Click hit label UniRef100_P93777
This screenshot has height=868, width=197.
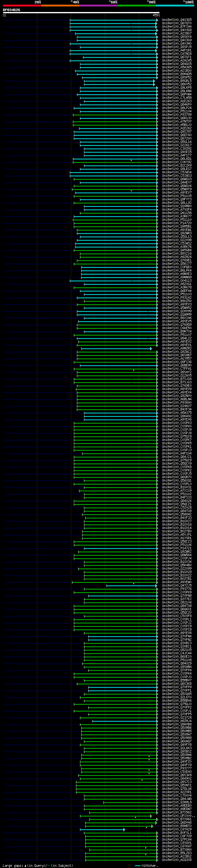point(177,768)
